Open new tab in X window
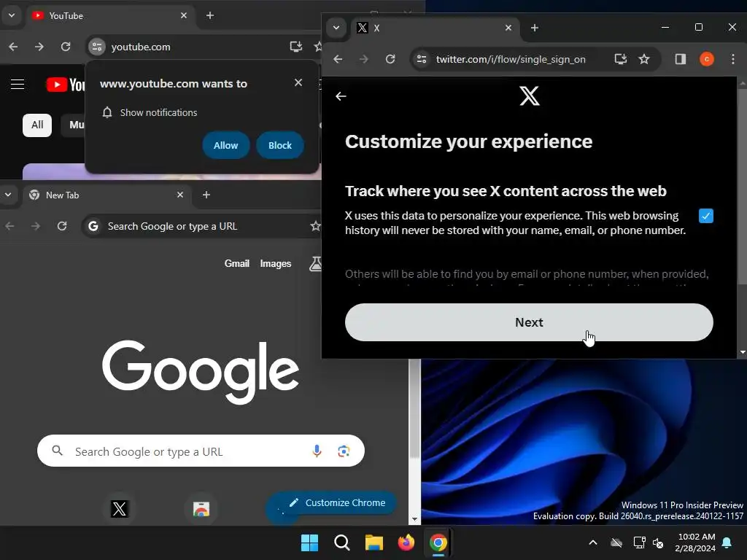 coord(535,28)
